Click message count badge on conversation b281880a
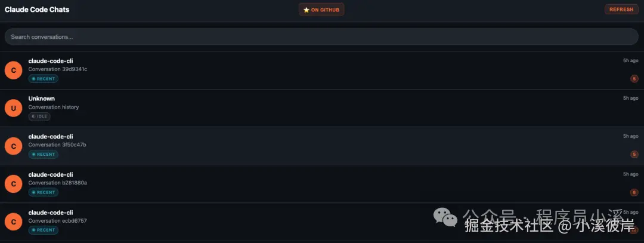Image resolution: width=644 pixels, height=243 pixels. click(x=634, y=192)
